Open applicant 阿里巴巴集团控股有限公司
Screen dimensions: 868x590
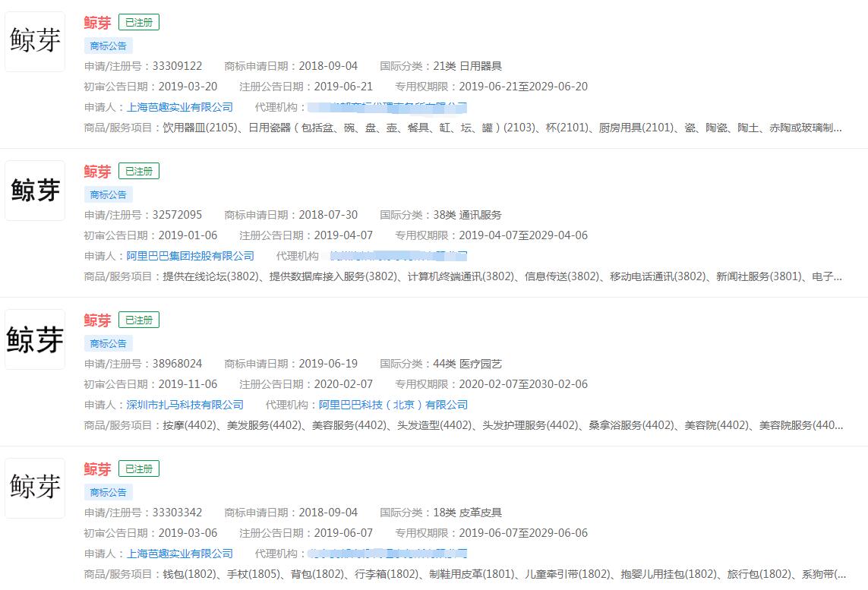tap(191, 256)
